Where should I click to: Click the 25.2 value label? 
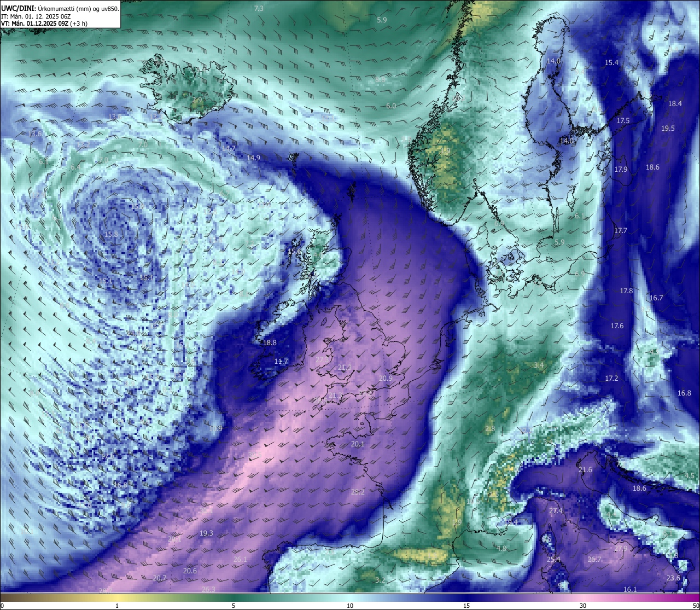point(358,492)
